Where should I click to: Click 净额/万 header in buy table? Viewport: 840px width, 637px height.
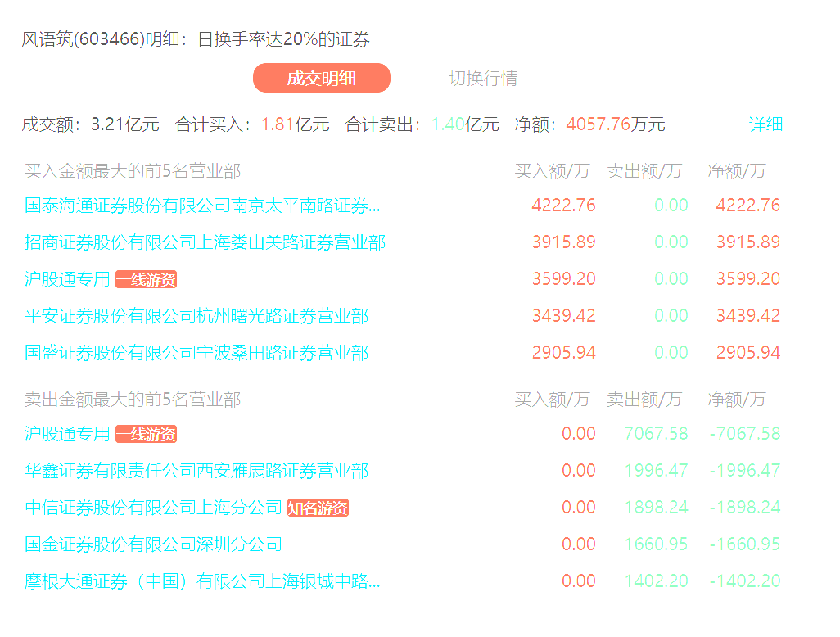click(737, 171)
